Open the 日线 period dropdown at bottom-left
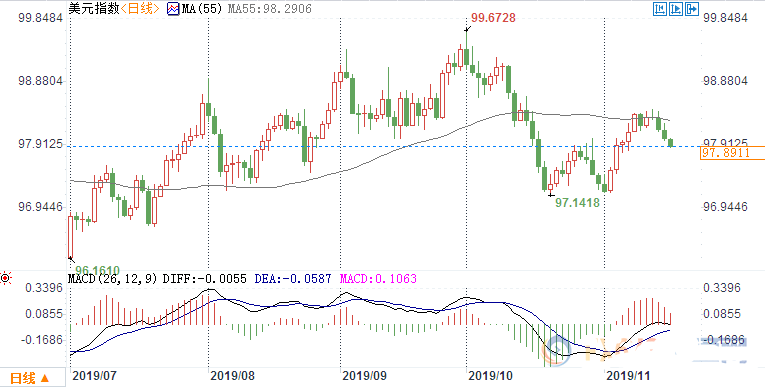 32,378
